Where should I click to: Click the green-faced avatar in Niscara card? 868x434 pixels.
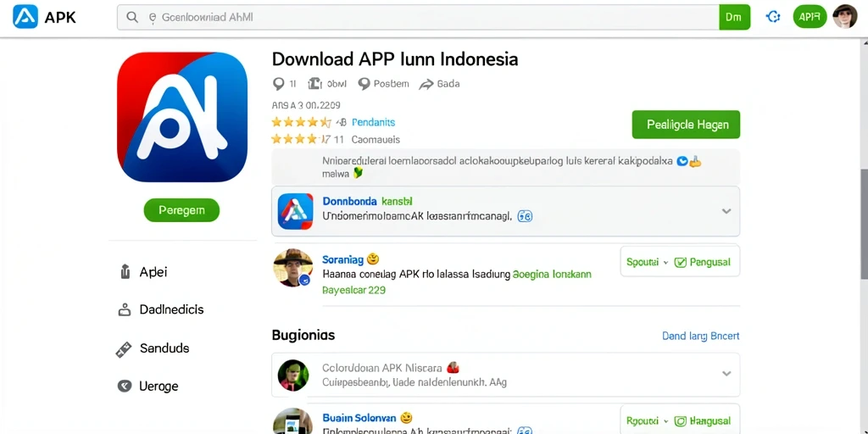pyautogui.click(x=292, y=376)
